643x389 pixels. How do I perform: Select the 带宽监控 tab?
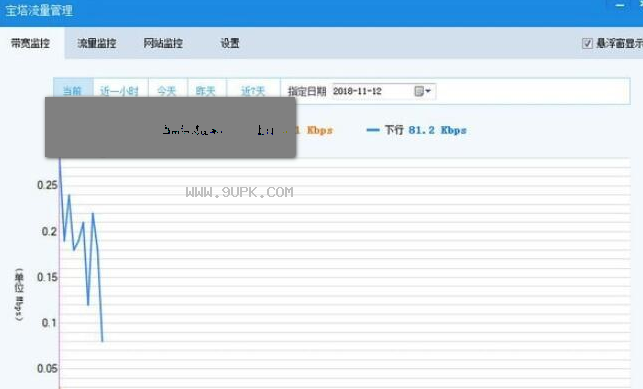click(30, 43)
